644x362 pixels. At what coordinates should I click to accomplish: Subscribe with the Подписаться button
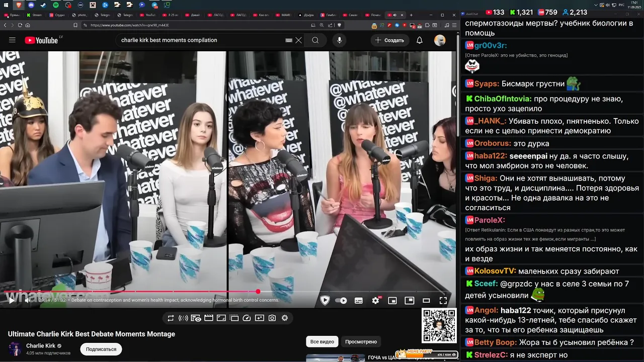pyautogui.click(x=101, y=349)
